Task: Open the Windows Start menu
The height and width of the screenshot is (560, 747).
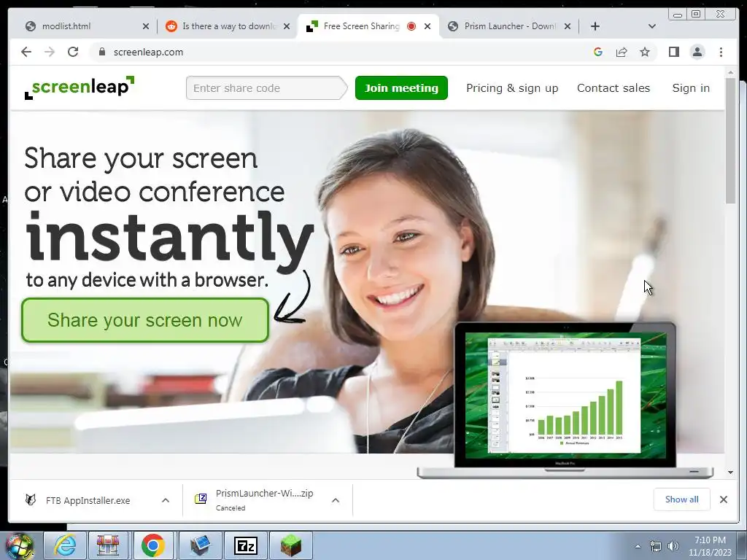Action: (x=20, y=546)
